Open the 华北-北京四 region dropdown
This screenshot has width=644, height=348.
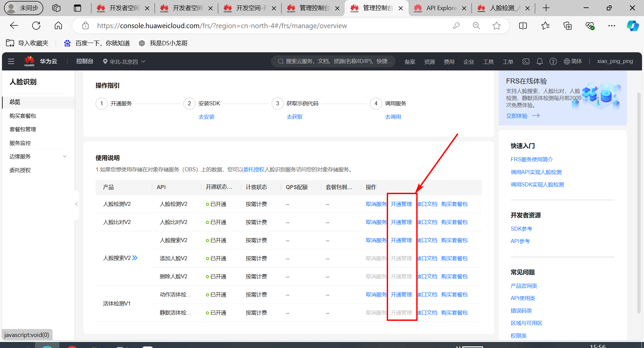point(124,62)
